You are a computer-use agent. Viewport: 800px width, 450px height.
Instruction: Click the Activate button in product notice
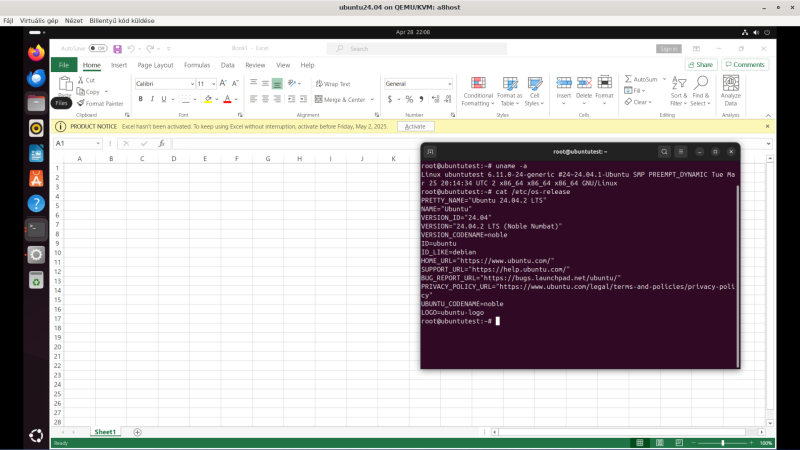click(415, 127)
